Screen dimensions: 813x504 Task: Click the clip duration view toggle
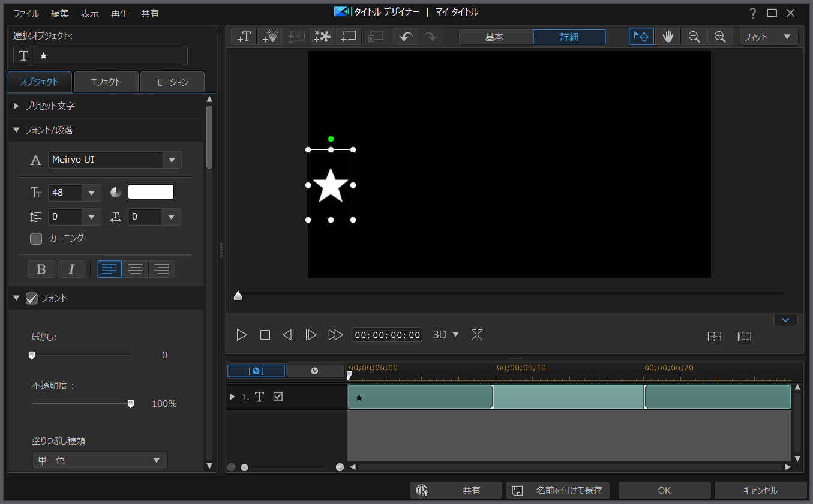(x=256, y=371)
